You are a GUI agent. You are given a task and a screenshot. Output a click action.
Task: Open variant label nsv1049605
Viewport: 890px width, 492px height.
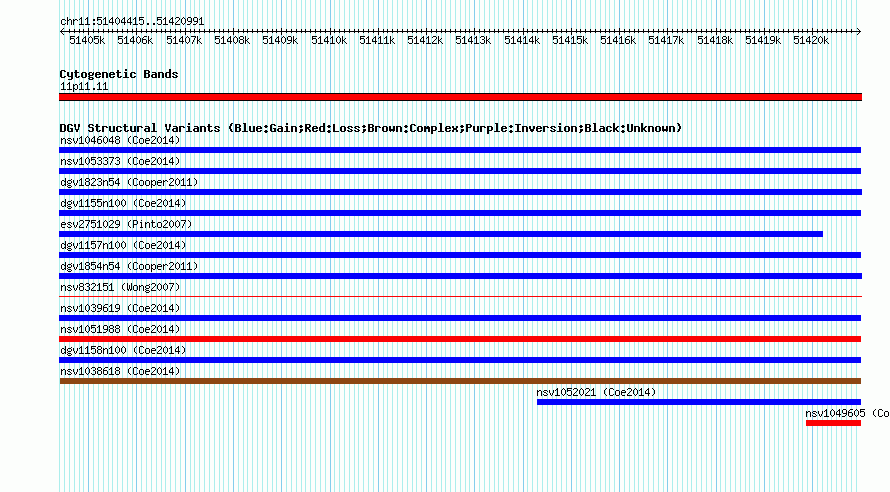[x=847, y=413]
